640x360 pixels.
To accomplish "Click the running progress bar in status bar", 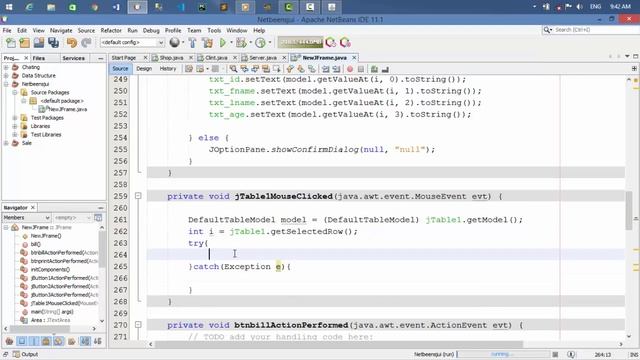I will pos(503,354).
